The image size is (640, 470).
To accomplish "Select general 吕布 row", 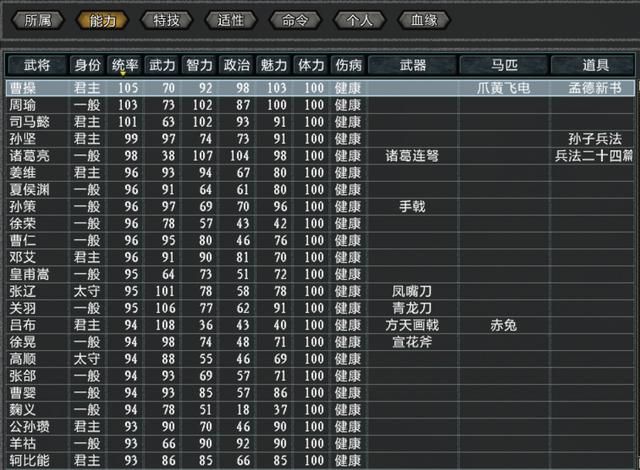I will (x=320, y=325).
